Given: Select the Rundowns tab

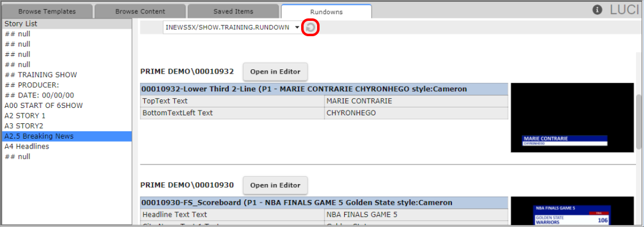Looking at the screenshot, I should (326, 12).
